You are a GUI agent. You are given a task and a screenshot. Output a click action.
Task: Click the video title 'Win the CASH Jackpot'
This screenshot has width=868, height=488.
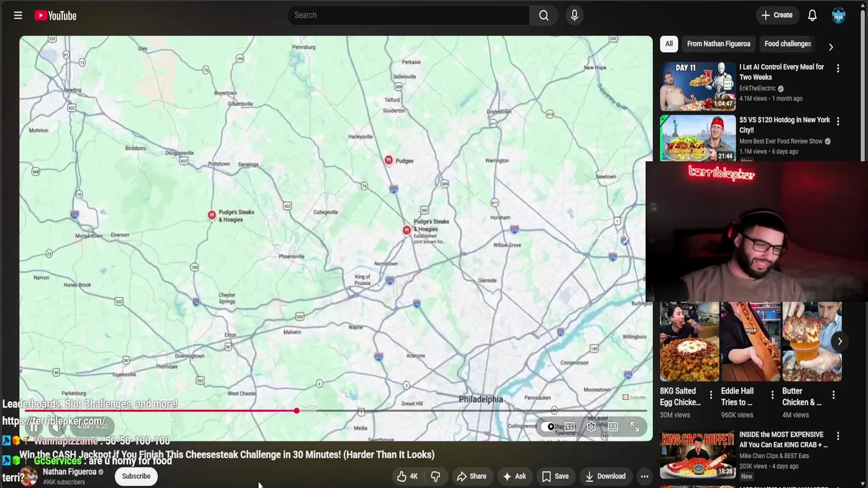pyautogui.click(x=226, y=455)
